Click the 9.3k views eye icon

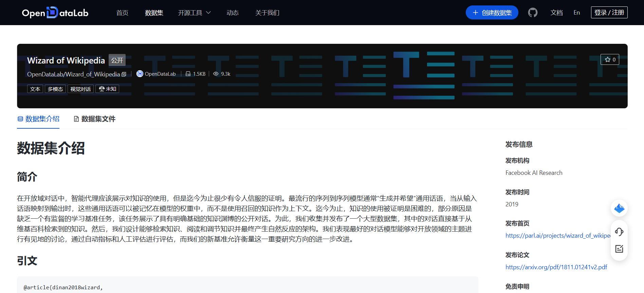pos(216,74)
